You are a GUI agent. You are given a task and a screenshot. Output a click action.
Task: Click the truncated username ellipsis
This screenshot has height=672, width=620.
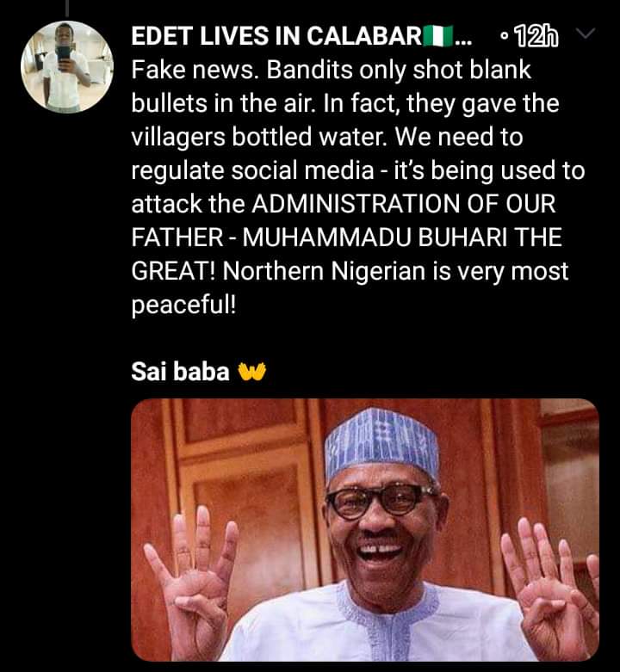click(462, 39)
